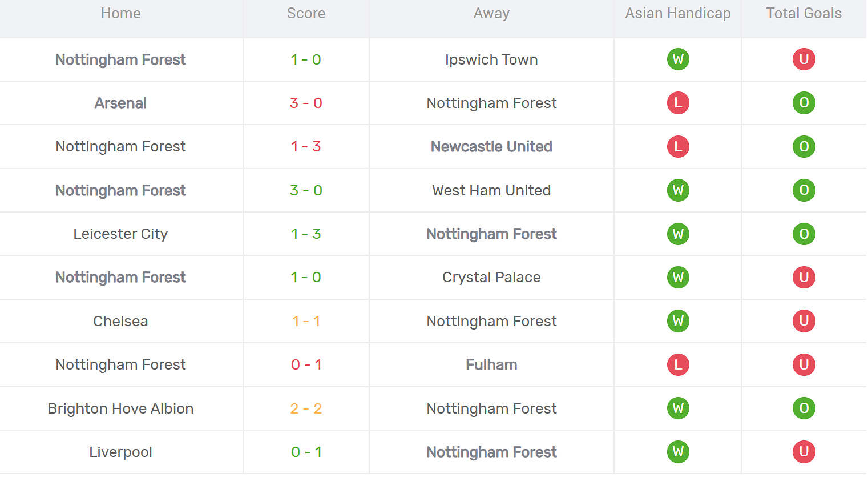Open the Newcastle United team link

point(491,147)
